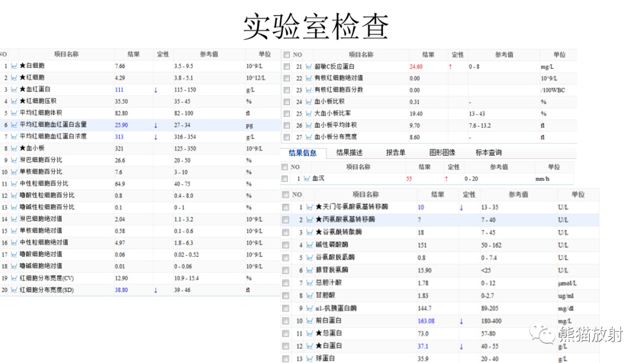
Task: Open the 结果描述 tab
Action: 349,152
